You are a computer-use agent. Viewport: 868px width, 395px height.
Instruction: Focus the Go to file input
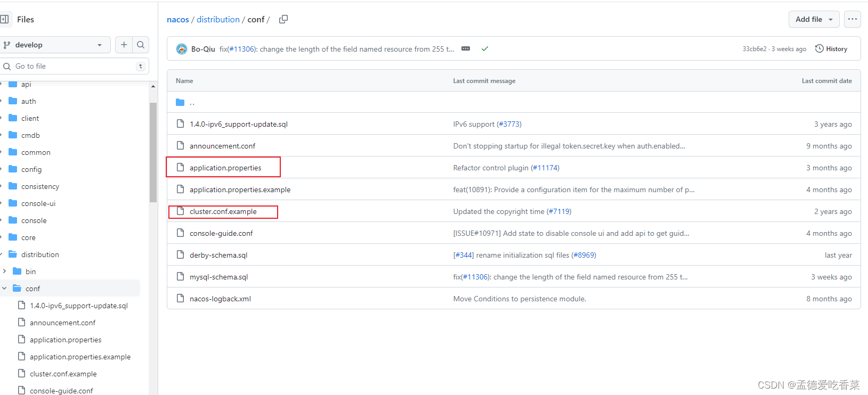coord(74,66)
